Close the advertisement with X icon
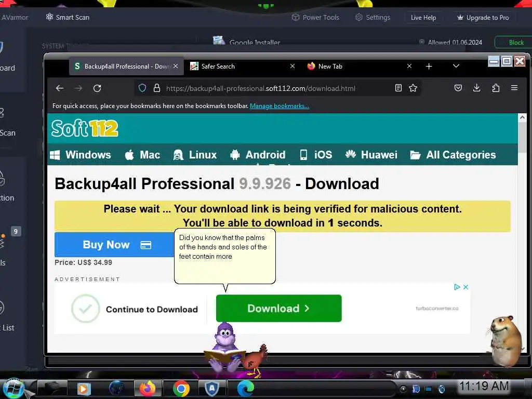Viewport: 532px width, 399px height. [466, 287]
